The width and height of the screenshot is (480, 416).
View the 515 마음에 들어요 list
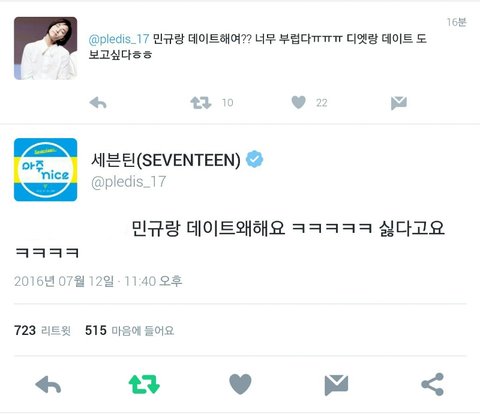[130, 330]
